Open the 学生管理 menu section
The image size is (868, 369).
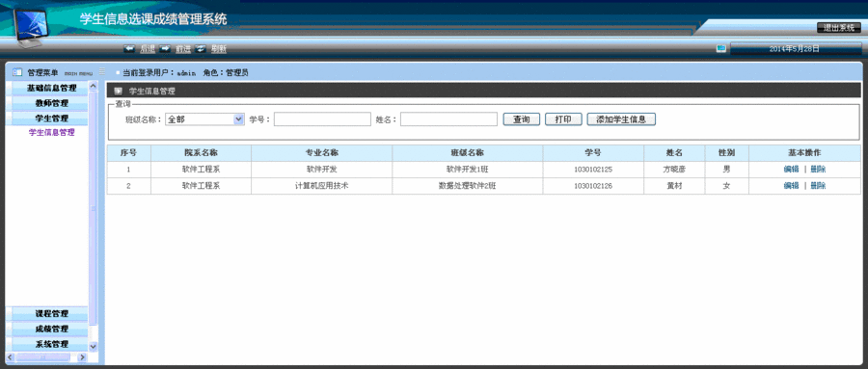pos(51,118)
